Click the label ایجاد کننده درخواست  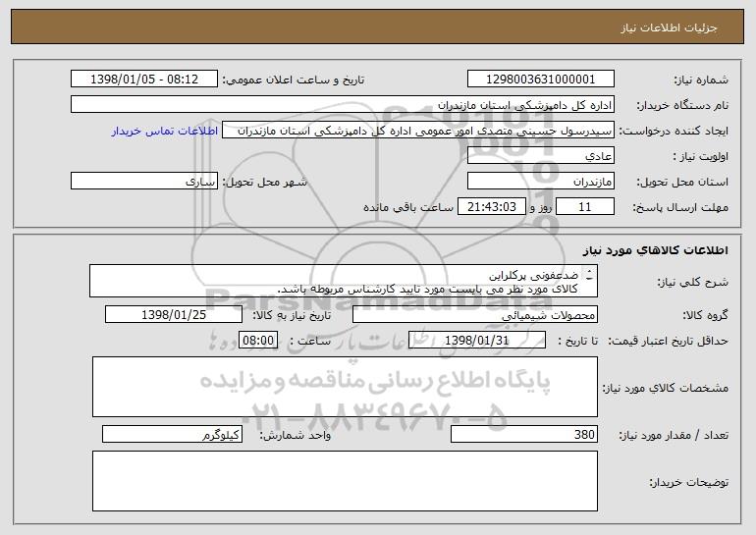coord(674,132)
